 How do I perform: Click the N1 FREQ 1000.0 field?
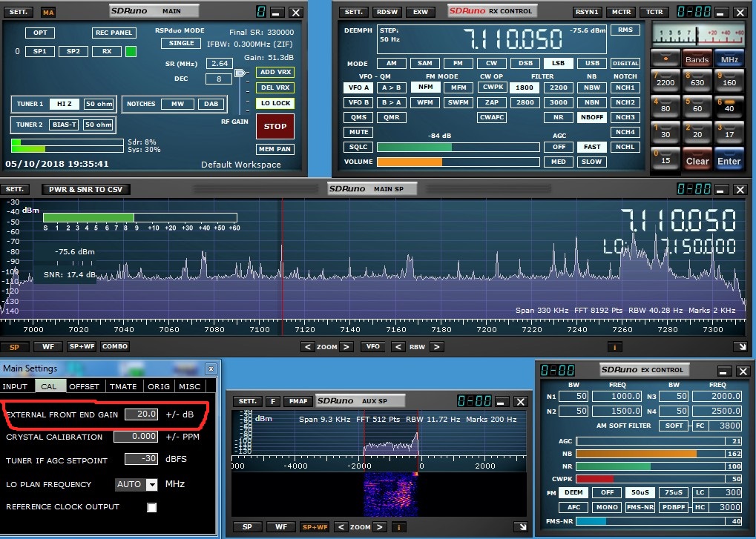617,397
